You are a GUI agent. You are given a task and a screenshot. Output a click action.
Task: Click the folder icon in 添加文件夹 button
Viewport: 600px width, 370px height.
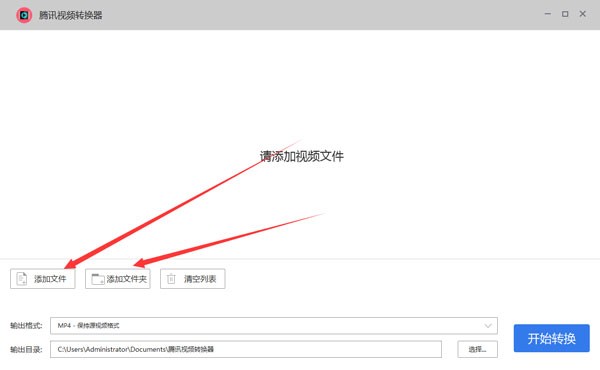tap(98, 279)
